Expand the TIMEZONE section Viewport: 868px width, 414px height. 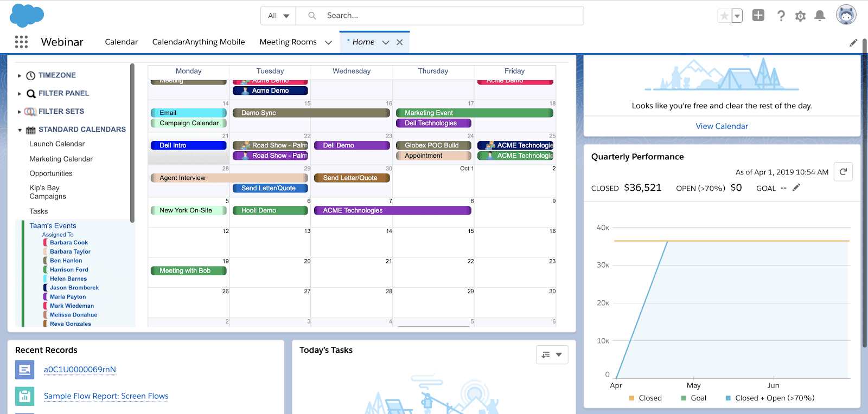20,76
